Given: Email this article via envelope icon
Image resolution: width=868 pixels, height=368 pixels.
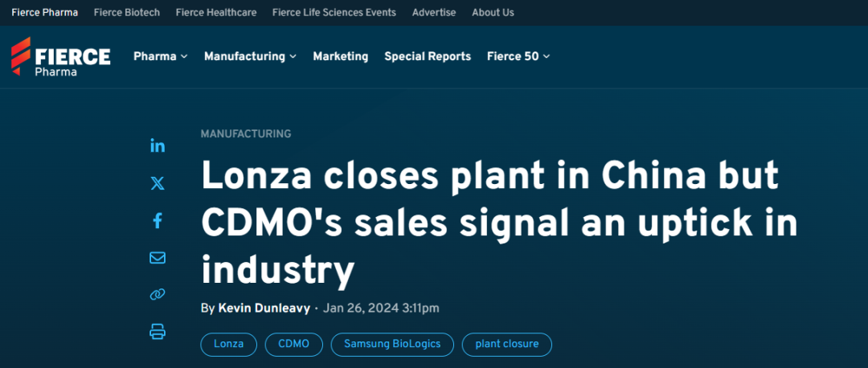Looking at the screenshot, I should coord(158,258).
